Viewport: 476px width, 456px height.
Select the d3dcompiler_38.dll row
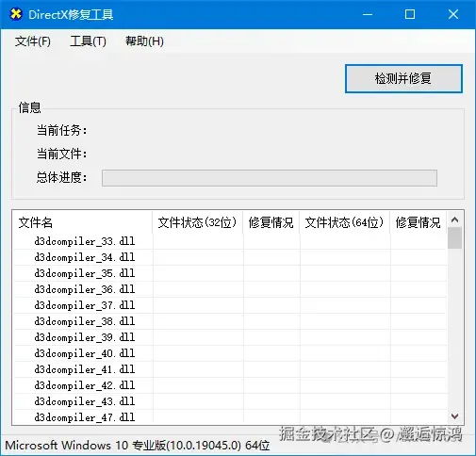pos(230,321)
